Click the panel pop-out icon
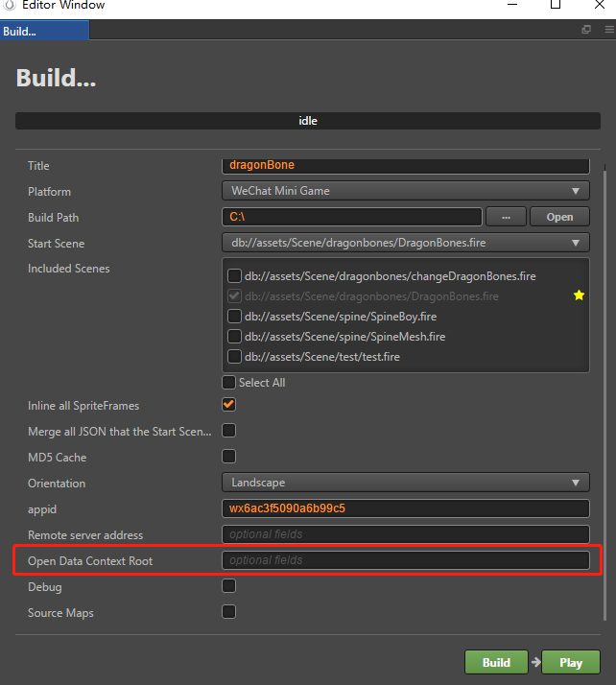This screenshot has height=685, width=616. coord(586,31)
